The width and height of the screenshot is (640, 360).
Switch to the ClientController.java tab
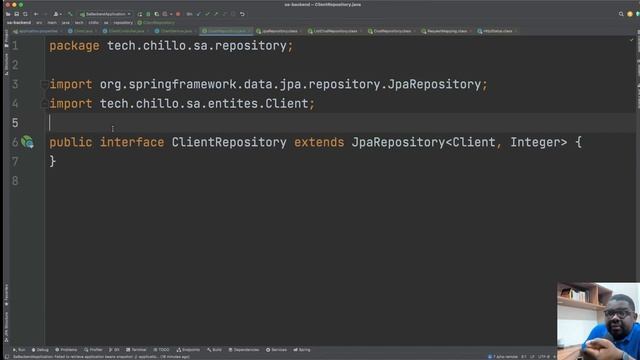click(x=126, y=31)
